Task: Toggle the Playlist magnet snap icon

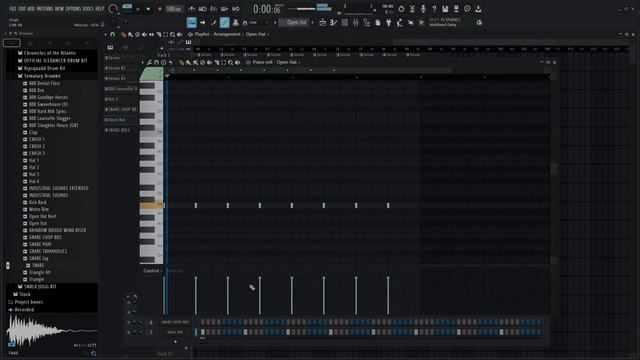Action: (113, 35)
